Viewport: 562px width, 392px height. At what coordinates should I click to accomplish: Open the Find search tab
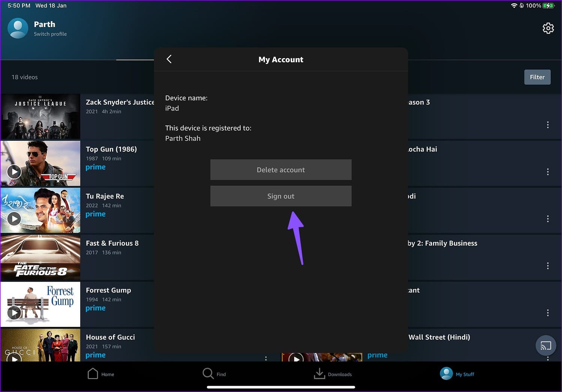click(x=214, y=374)
